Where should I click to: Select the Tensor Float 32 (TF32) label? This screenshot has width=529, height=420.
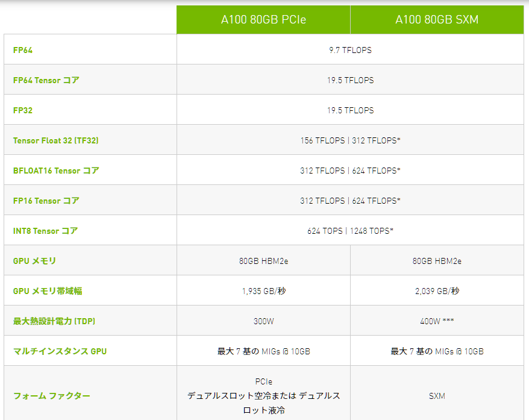(55, 140)
